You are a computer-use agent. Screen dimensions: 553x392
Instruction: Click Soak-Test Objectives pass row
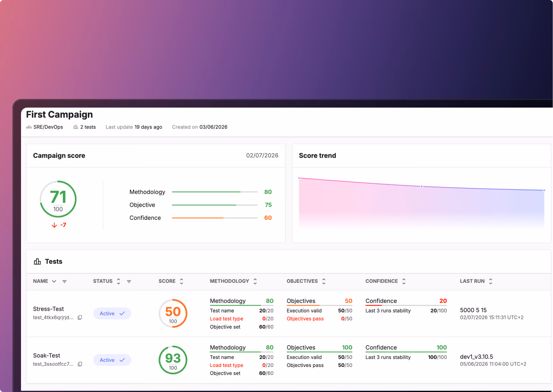point(319,365)
